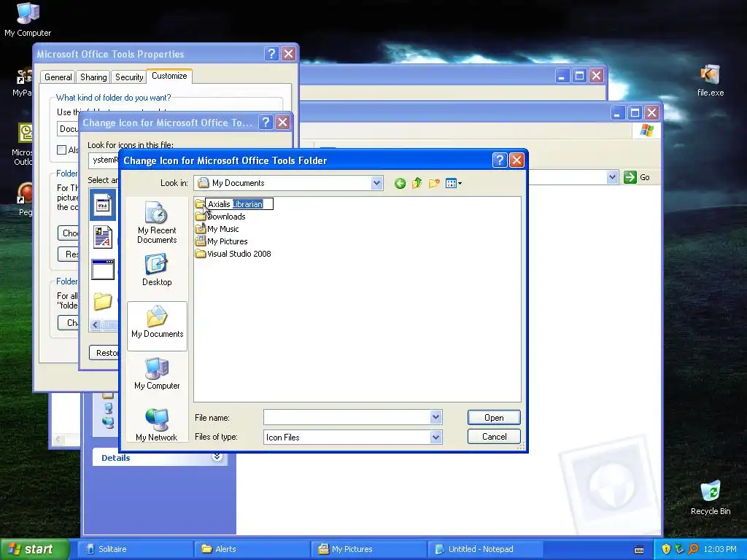Expand the Look in dropdown

[x=376, y=183]
